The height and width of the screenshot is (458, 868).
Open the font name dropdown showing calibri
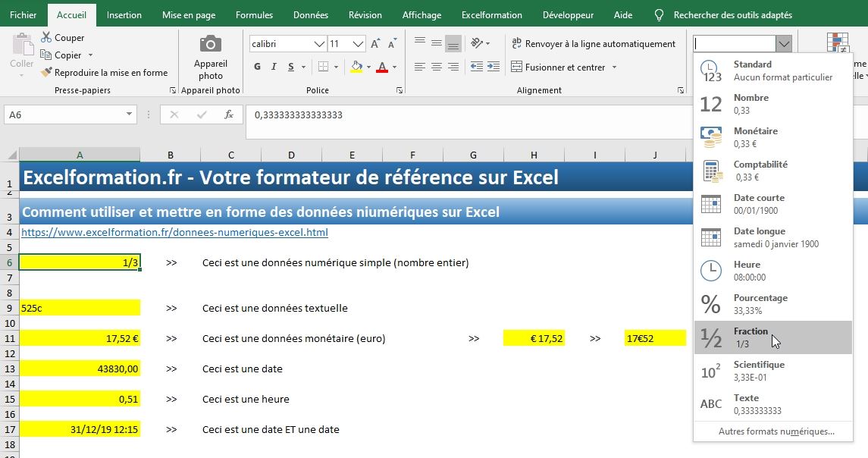pos(319,44)
